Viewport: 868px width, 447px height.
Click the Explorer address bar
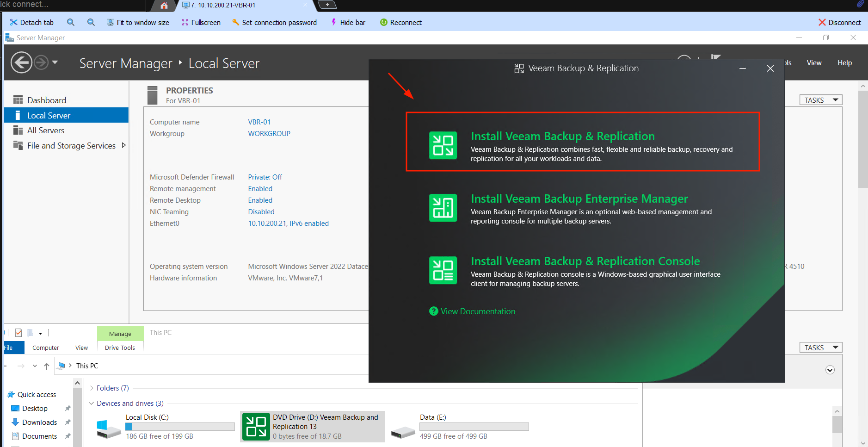click(x=211, y=366)
